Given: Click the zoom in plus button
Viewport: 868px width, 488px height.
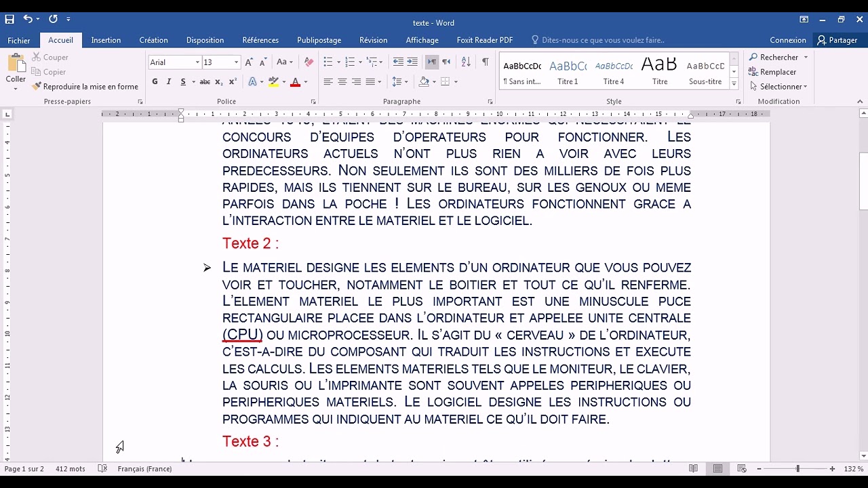Looking at the screenshot, I should [x=832, y=469].
